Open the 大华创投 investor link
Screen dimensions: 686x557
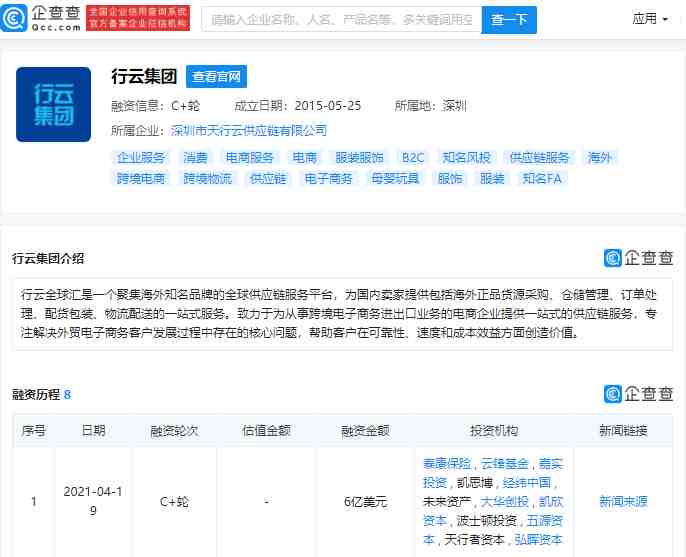point(505,501)
